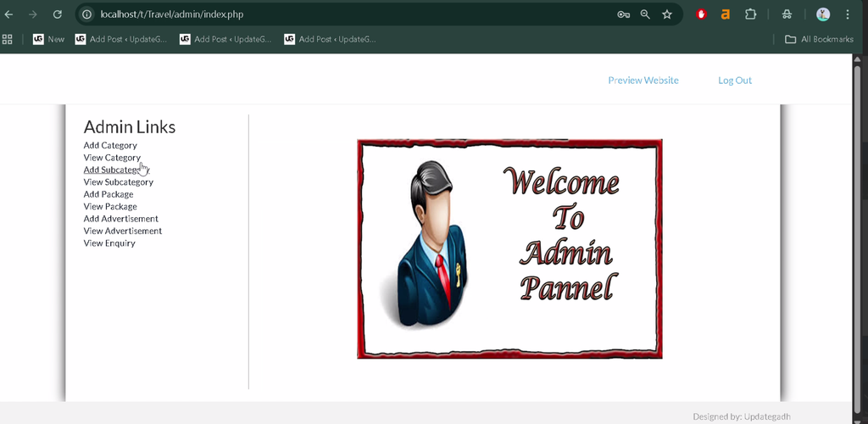The width and height of the screenshot is (868, 424).
Task: Reload the page with the refresh icon
Action: (57, 14)
